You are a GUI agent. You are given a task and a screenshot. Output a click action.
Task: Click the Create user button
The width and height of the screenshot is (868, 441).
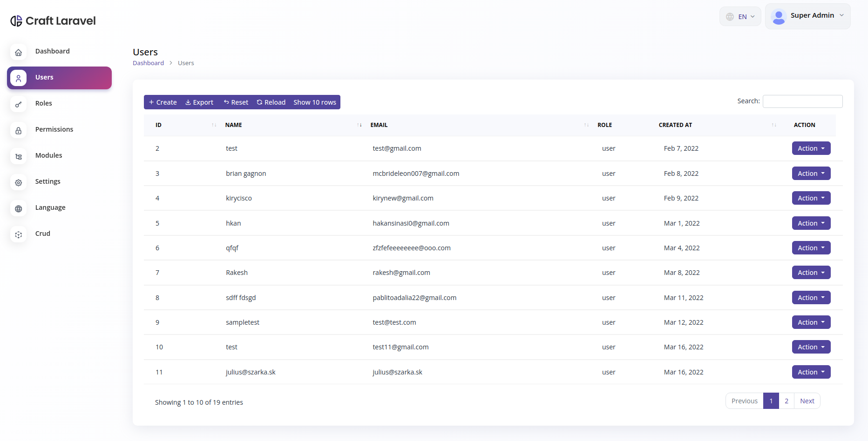pyautogui.click(x=163, y=102)
